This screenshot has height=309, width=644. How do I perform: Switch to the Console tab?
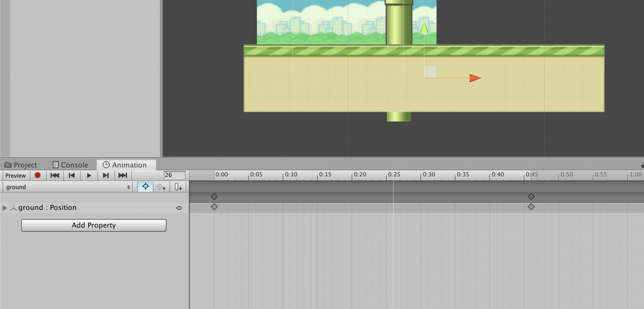coord(70,165)
